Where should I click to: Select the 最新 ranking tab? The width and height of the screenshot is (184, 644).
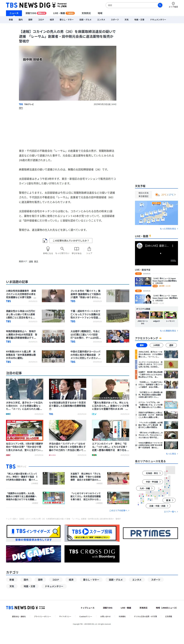(142, 345)
